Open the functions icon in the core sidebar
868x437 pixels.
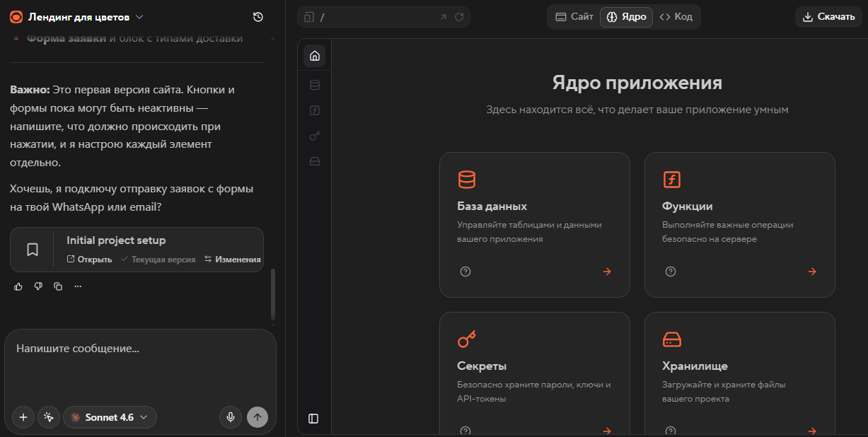pyautogui.click(x=315, y=110)
